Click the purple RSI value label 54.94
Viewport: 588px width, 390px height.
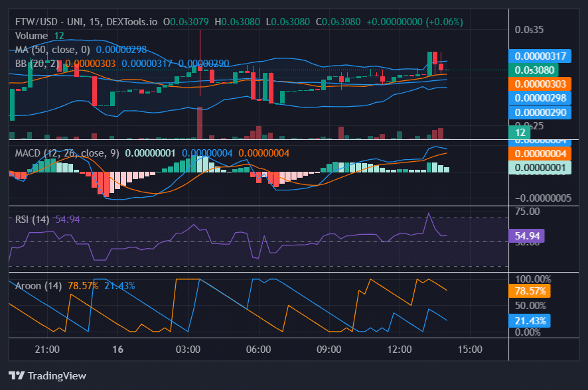point(527,236)
